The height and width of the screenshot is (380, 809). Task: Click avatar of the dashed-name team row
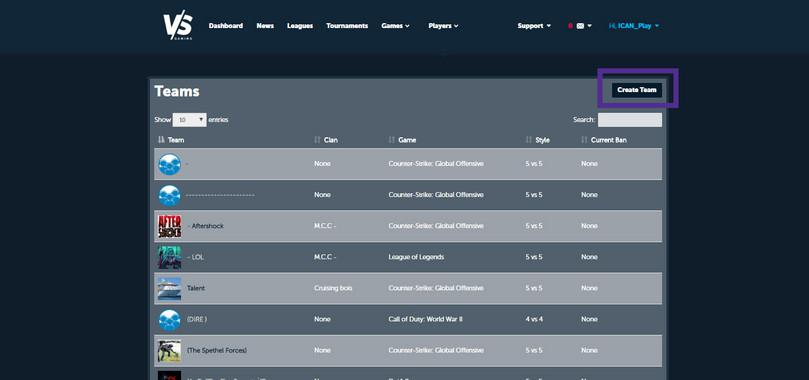(170, 195)
